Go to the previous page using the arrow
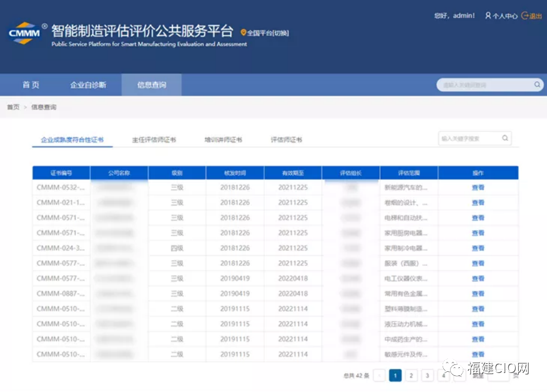Screen dimensions: 547x392 click(x=379, y=376)
